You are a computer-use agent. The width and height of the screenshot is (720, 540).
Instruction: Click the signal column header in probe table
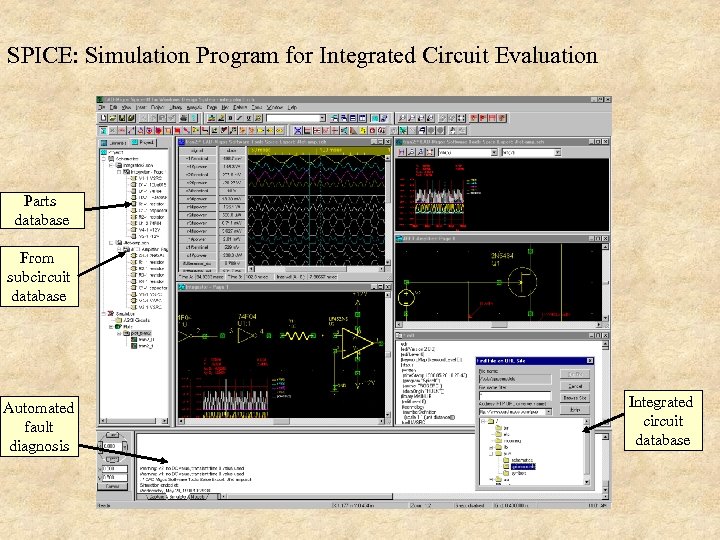click(197, 151)
